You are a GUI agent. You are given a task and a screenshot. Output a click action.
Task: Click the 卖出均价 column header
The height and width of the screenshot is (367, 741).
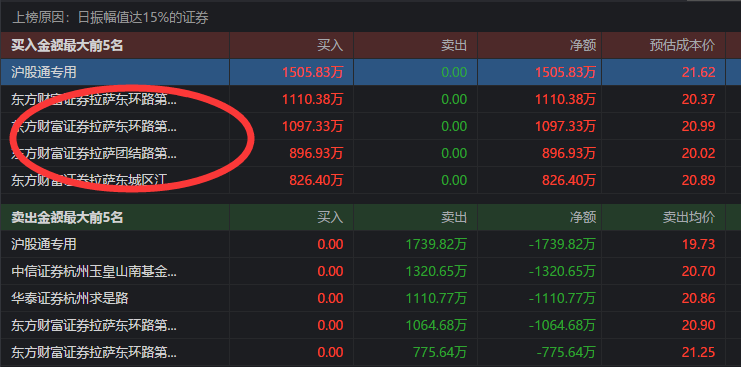[689, 217]
